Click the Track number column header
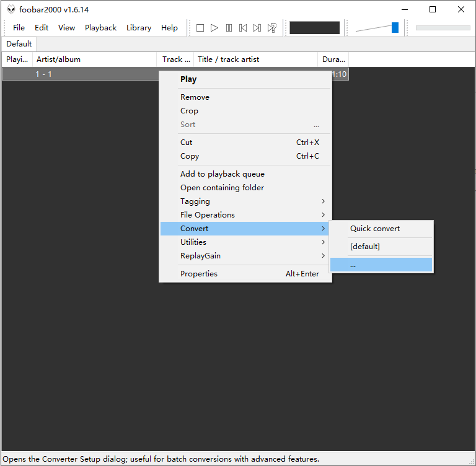 point(175,59)
